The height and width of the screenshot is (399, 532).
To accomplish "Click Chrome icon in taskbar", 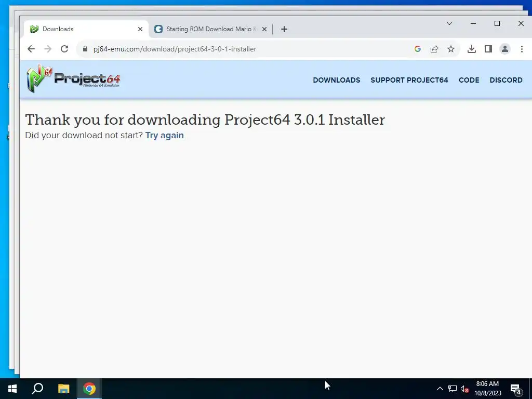I will pyautogui.click(x=89, y=389).
